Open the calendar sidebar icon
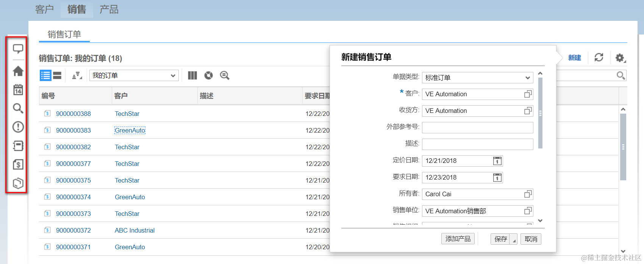This screenshot has width=644, height=264. (x=18, y=90)
